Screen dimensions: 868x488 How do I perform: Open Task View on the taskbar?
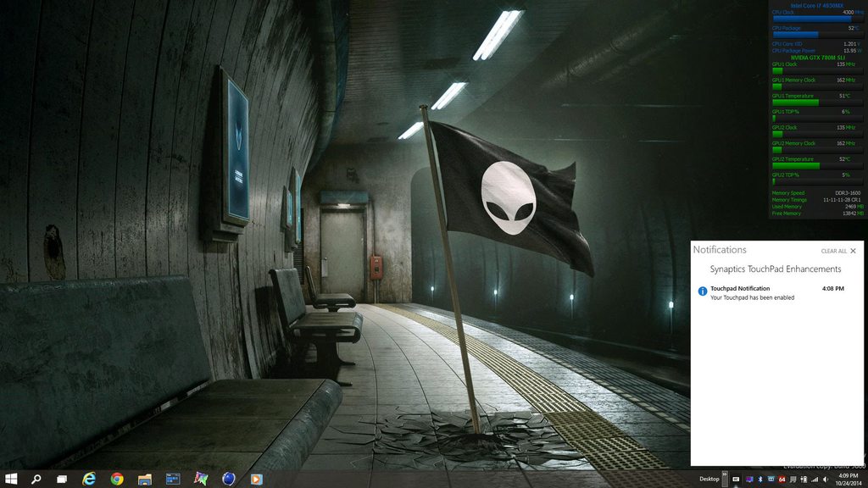(x=62, y=480)
